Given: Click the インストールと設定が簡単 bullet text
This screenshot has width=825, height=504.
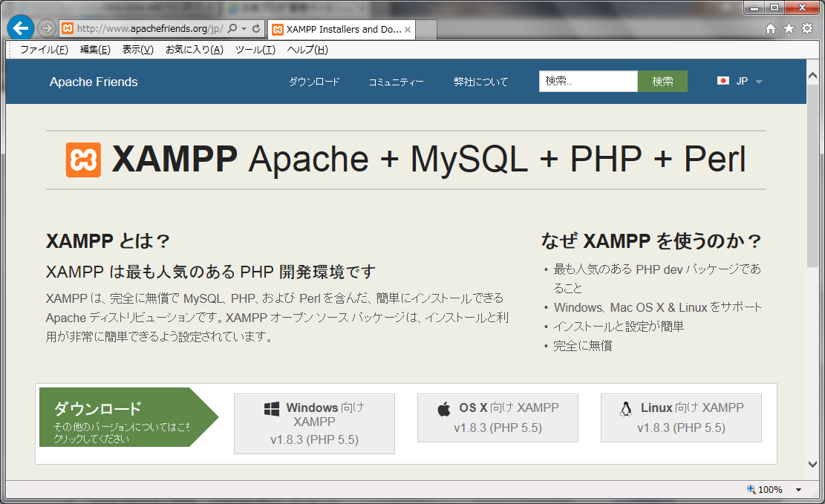Looking at the screenshot, I should (x=619, y=326).
